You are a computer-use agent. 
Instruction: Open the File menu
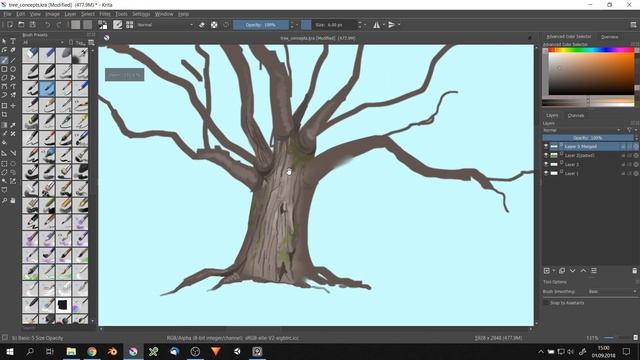click(7, 14)
